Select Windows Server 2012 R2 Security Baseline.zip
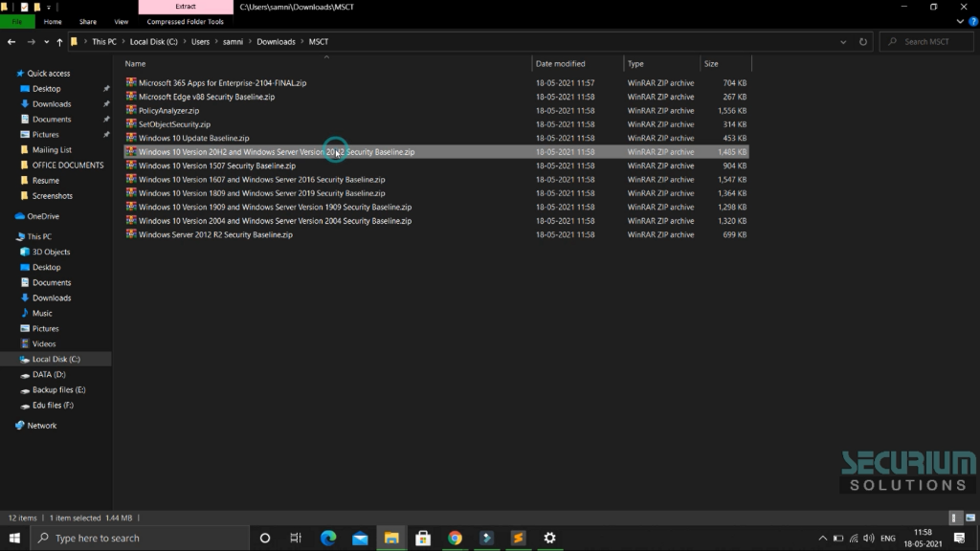Viewport: 980px width, 551px height. pyautogui.click(x=436, y=235)
